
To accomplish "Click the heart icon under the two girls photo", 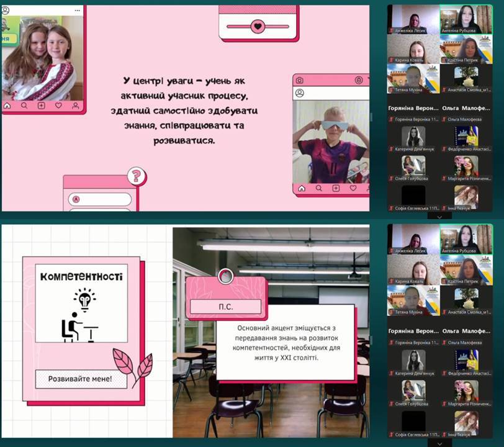I will tap(58, 106).
